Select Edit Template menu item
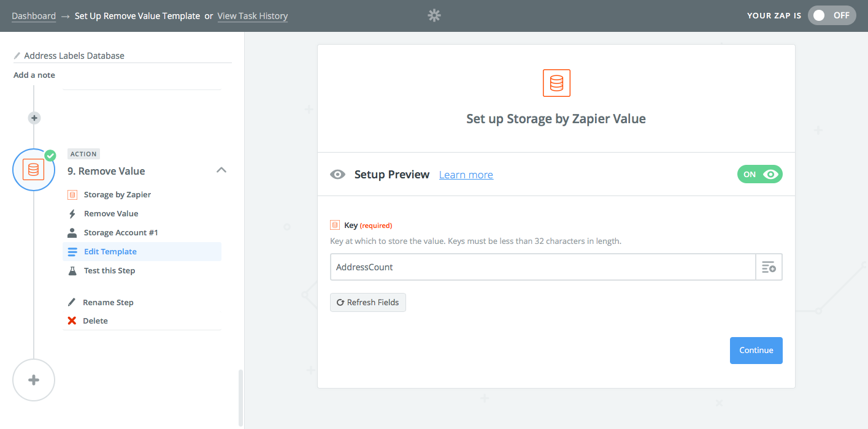This screenshot has height=429, width=868. tap(142, 251)
